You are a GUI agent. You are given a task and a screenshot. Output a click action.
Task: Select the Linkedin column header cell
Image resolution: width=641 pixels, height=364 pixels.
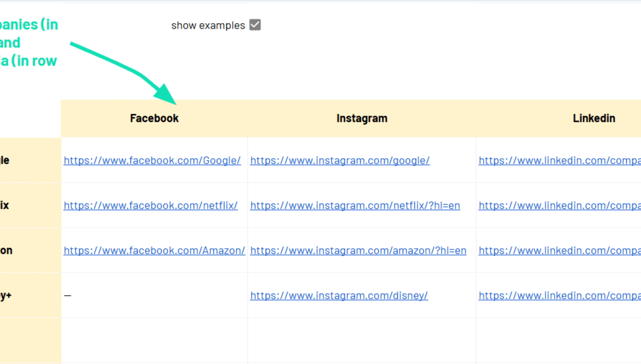point(593,118)
